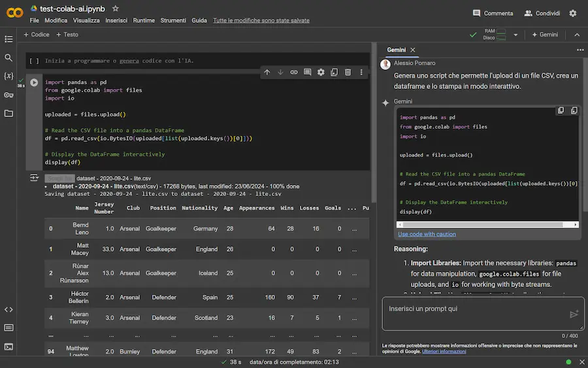Click the Scegli file upload button
588x368 pixels.
click(x=59, y=178)
